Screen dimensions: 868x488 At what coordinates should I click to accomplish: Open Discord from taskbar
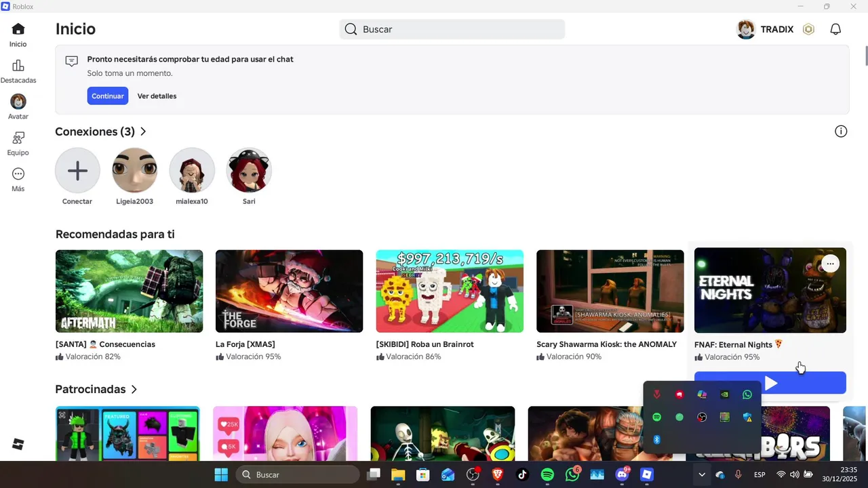point(622,474)
